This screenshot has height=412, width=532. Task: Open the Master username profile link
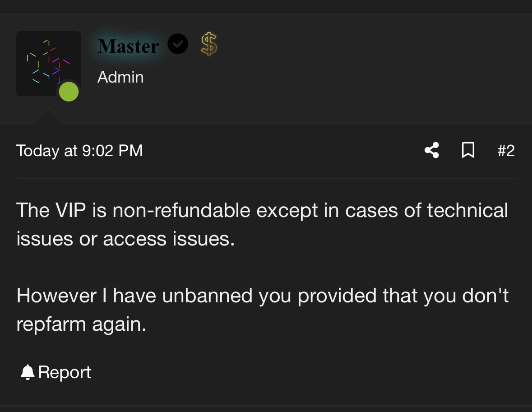tap(128, 46)
